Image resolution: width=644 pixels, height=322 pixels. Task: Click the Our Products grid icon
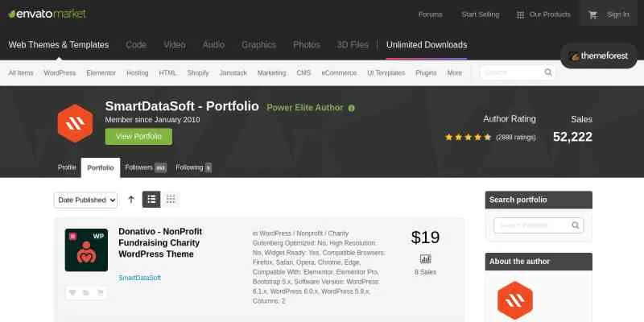(521, 14)
